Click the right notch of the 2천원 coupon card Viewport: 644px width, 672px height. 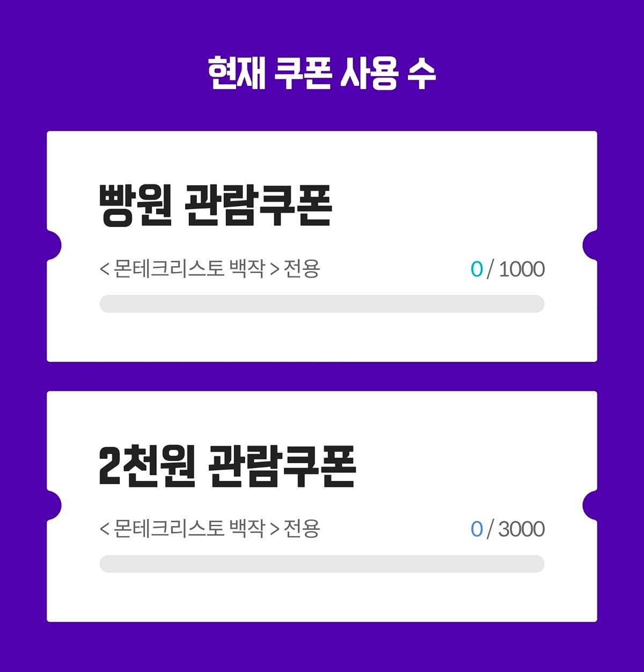[x=590, y=506]
